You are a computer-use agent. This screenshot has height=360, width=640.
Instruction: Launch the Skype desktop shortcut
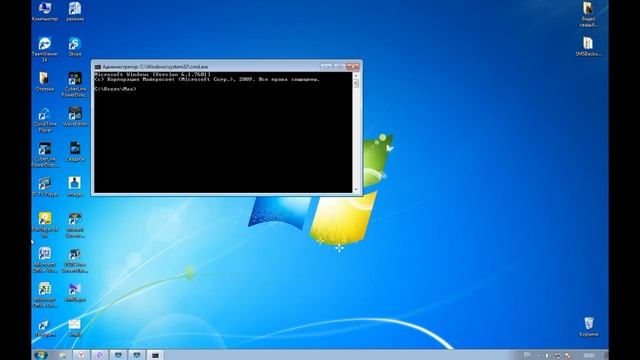(75, 47)
